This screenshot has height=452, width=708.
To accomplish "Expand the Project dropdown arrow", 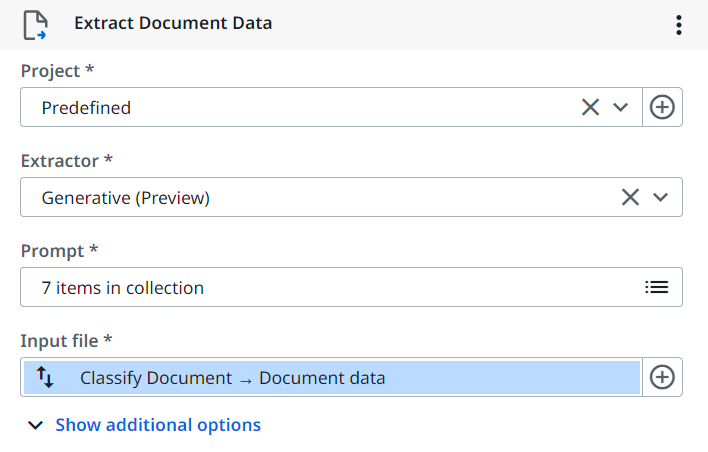I will point(621,107).
